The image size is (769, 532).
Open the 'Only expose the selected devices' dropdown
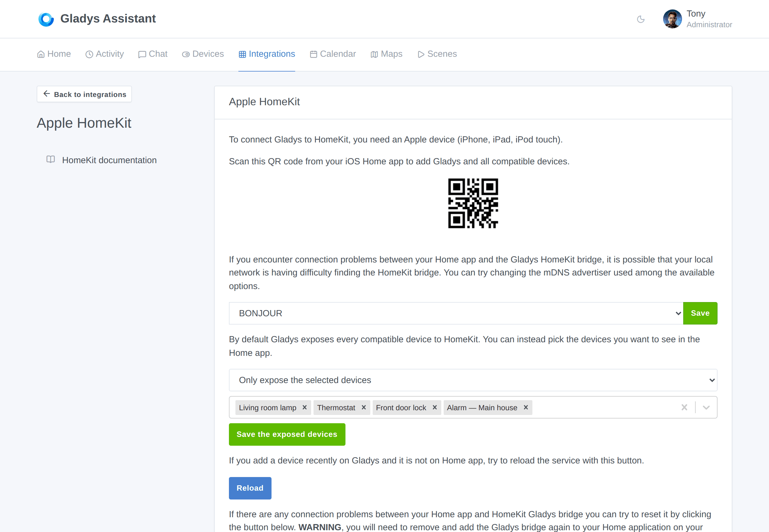tap(473, 380)
